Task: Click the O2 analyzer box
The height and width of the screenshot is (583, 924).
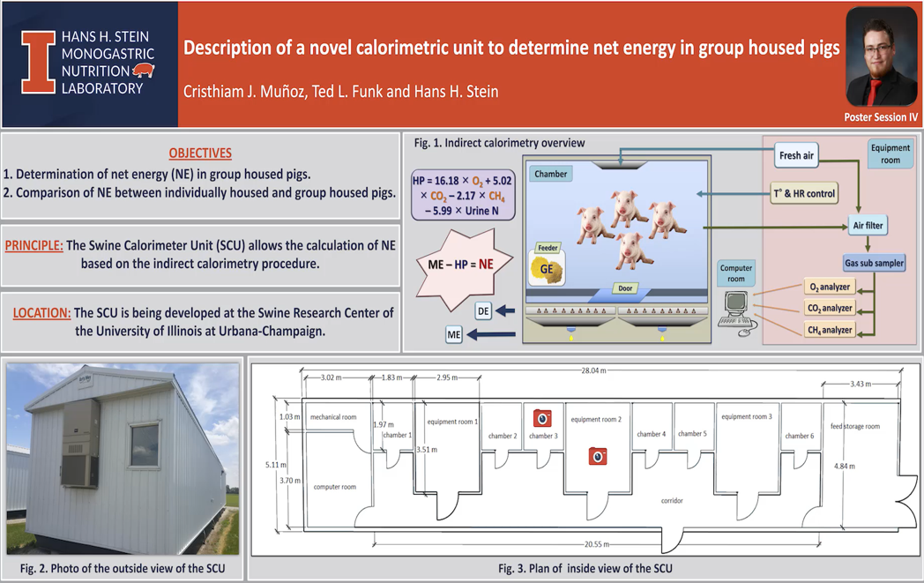Action: 830,287
